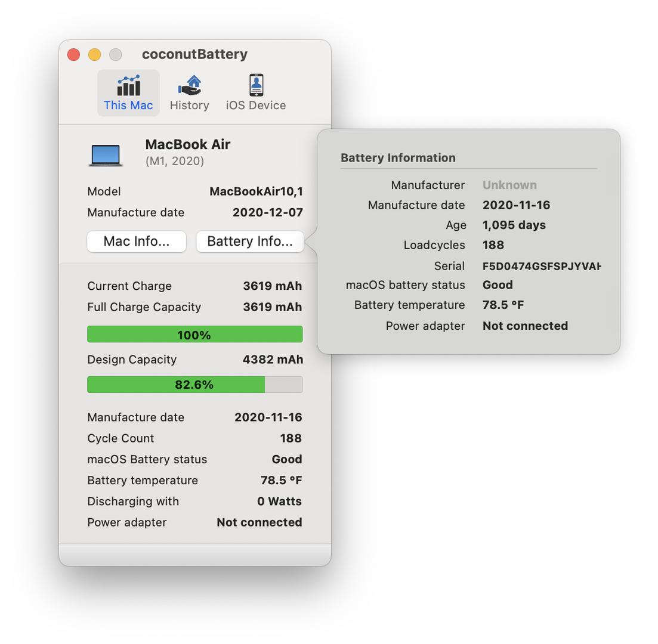Click the Full Charge Capacity label
Image resolution: width=658 pixels, height=644 pixels.
(144, 307)
